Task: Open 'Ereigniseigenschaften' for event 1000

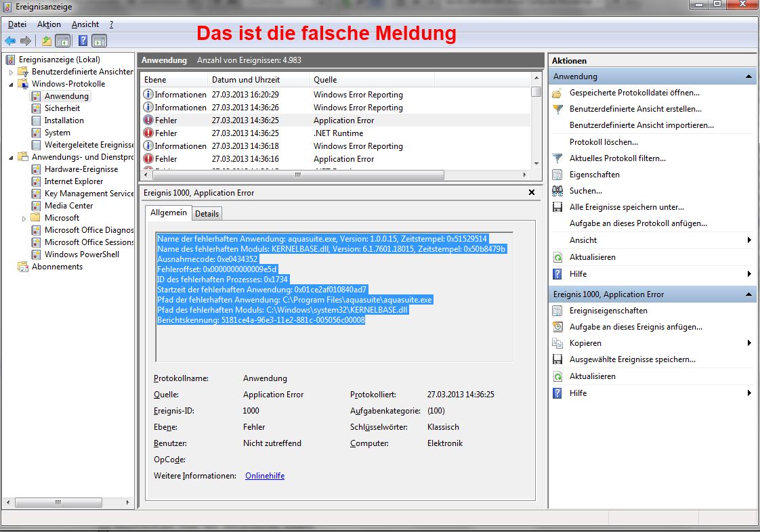Action: (608, 311)
